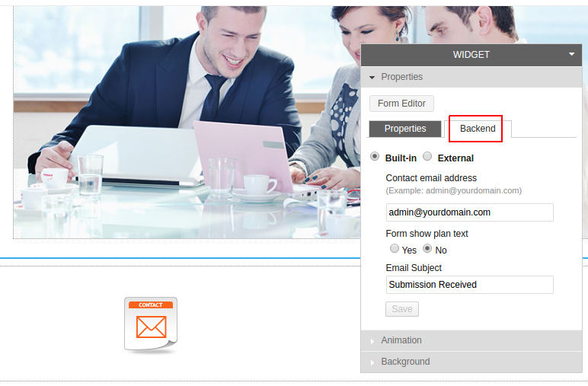
Task: Click the Contact email address label
Action: 431,178
